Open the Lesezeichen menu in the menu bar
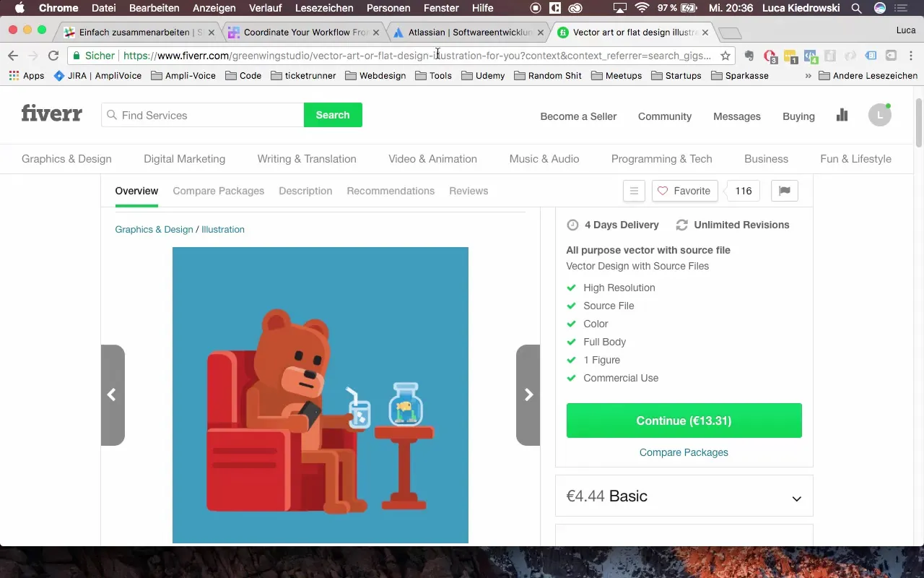This screenshot has width=924, height=578. pos(323,8)
